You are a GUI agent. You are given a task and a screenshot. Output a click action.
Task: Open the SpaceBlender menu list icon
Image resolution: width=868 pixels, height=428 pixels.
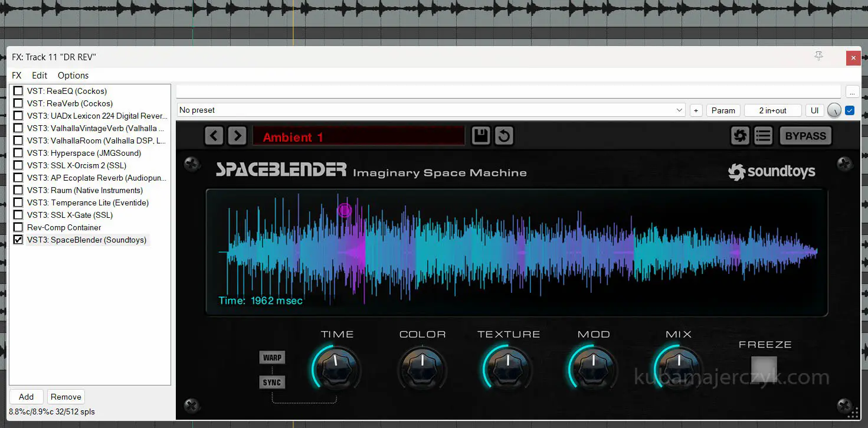pos(763,136)
